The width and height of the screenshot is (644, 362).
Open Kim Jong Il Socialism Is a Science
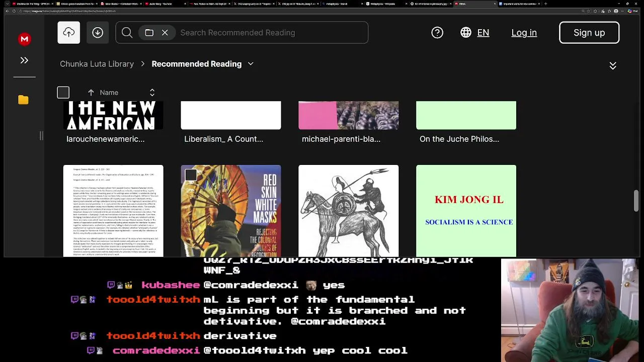(466, 211)
